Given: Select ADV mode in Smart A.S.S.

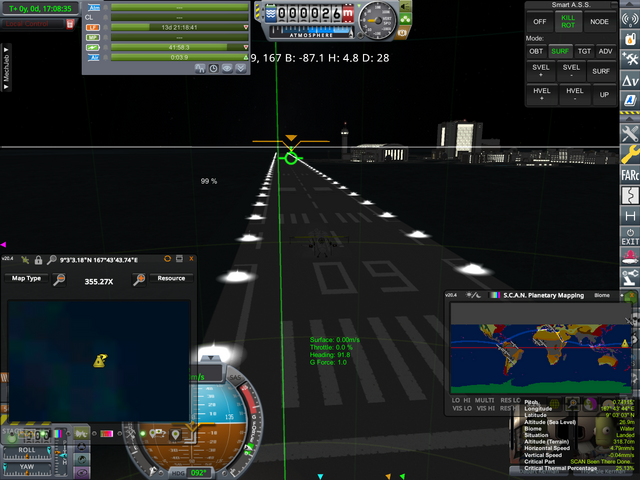Looking at the screenshot, I should tap(605, 51).
